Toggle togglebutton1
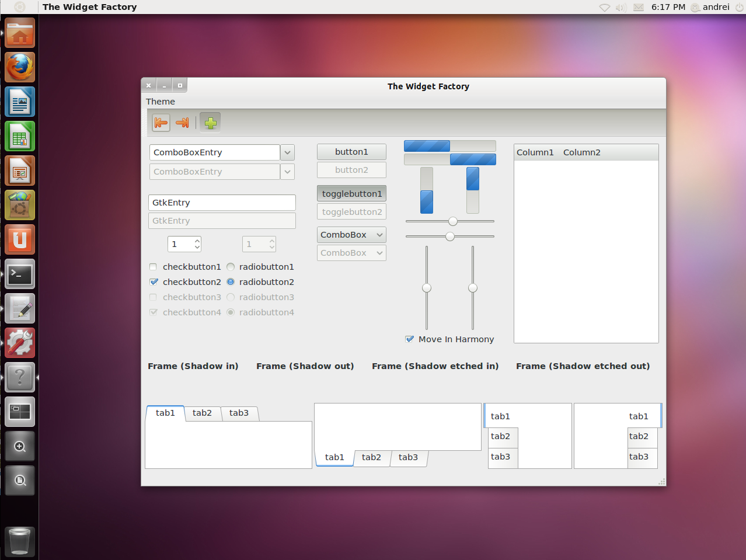 [351, 194]
